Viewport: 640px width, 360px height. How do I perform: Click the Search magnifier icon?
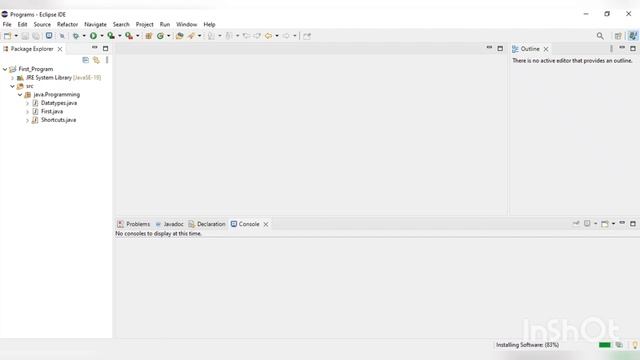(600, 36)
